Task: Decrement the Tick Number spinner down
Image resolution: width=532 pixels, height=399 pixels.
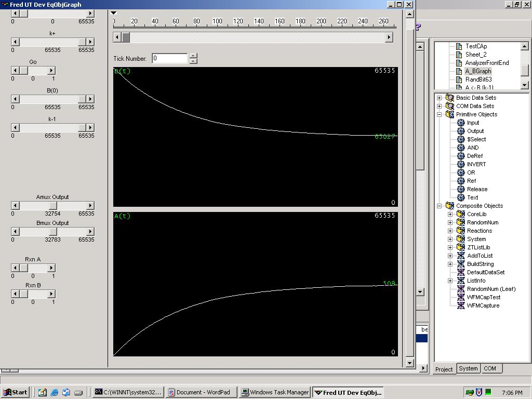Action: 193,61
